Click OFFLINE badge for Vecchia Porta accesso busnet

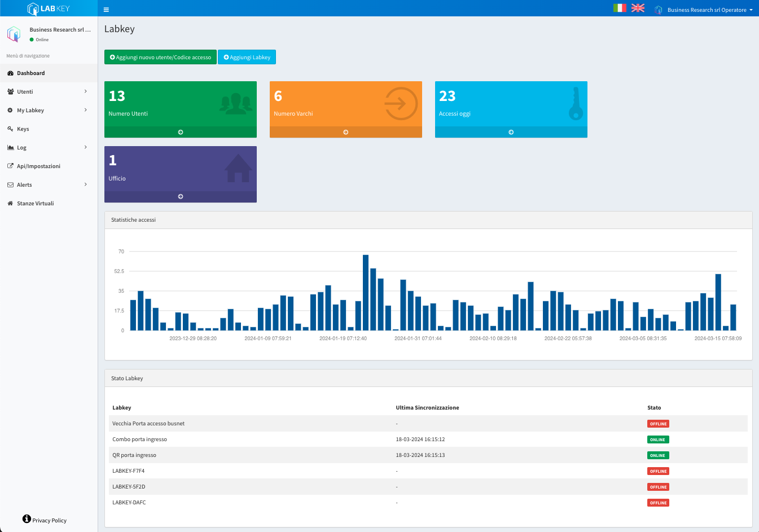click(x=658, y=424)
